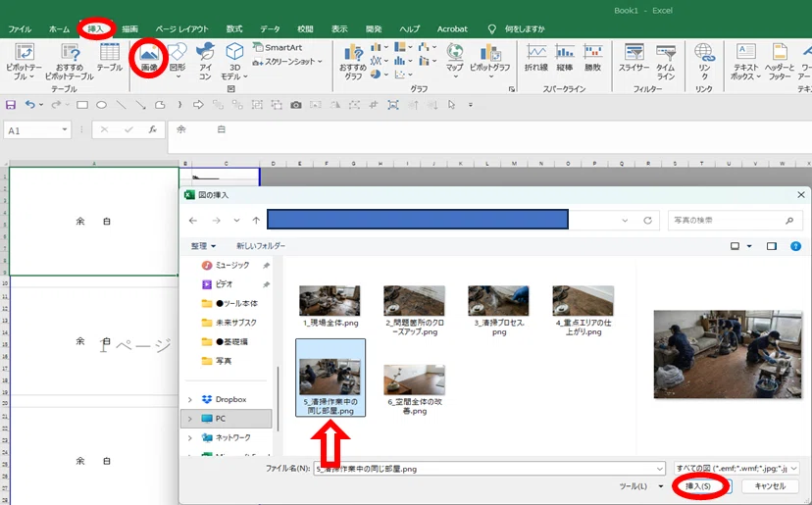Click the おすすめグラフ (Recommended Charts) icon
Screen dimensions: 812x505
click(353, 52)
